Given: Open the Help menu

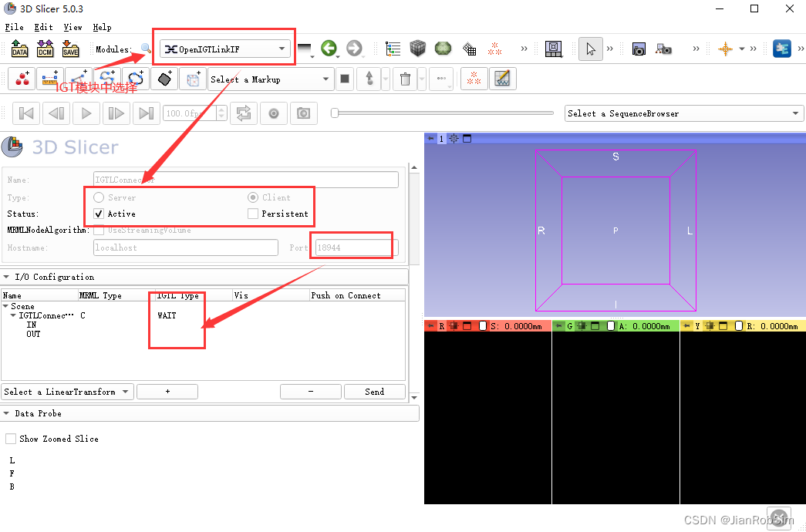Looking at the screenshot, I should (102, 26).
